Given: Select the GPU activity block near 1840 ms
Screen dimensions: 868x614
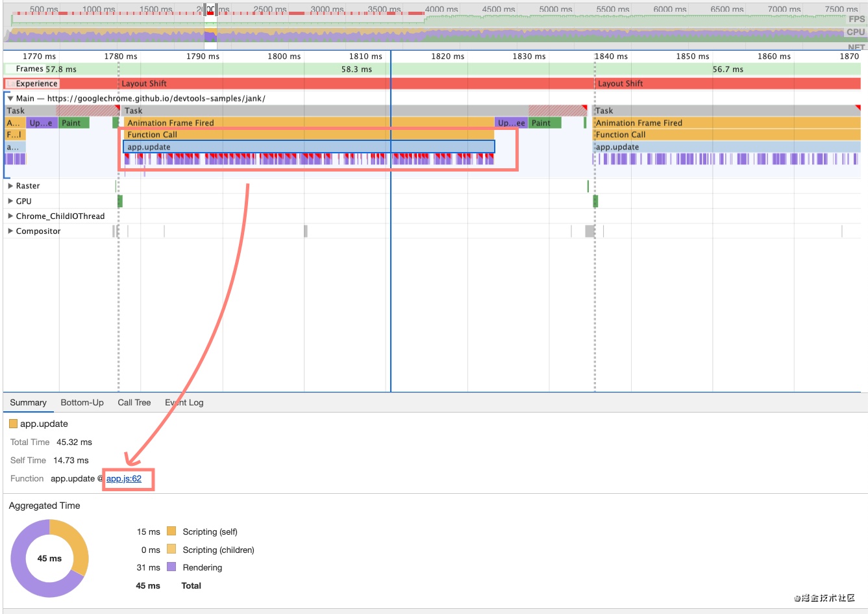Looking at the screenshot, I should click(595, 201).
